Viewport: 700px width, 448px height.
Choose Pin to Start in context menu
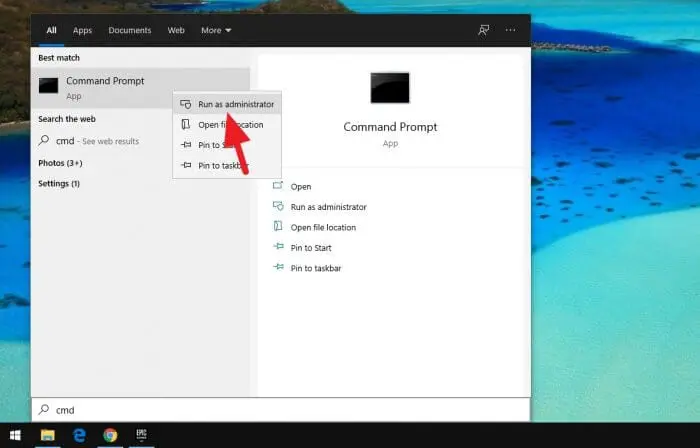click(x=227, y=145)
